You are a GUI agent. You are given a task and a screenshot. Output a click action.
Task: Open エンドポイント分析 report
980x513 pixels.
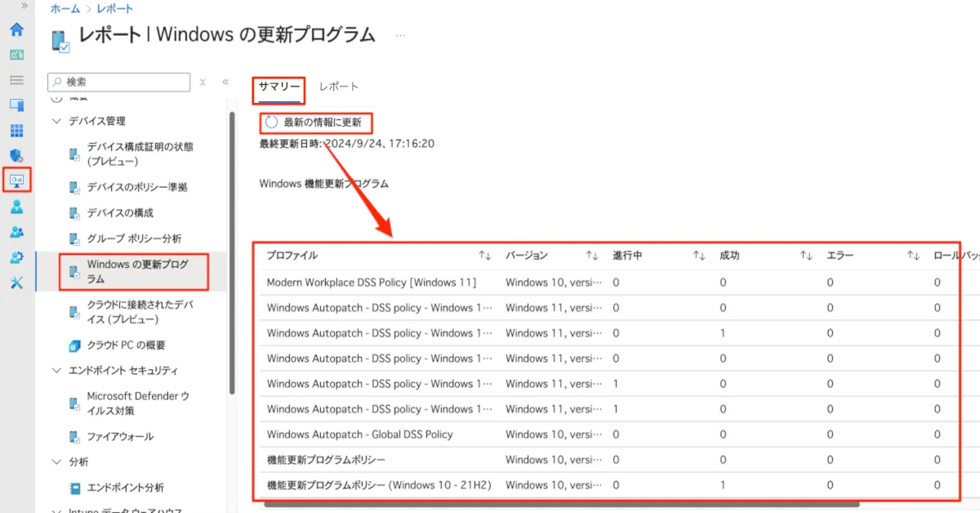126,488
